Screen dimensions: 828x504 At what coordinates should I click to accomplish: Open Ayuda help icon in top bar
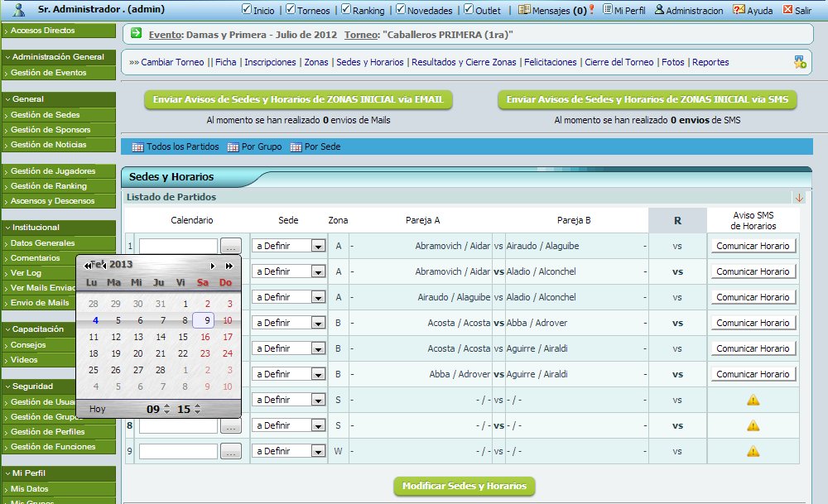pos(739,10)
